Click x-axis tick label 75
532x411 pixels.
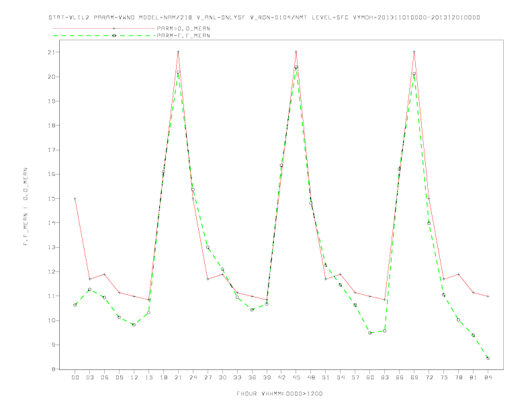click(444, 377)
